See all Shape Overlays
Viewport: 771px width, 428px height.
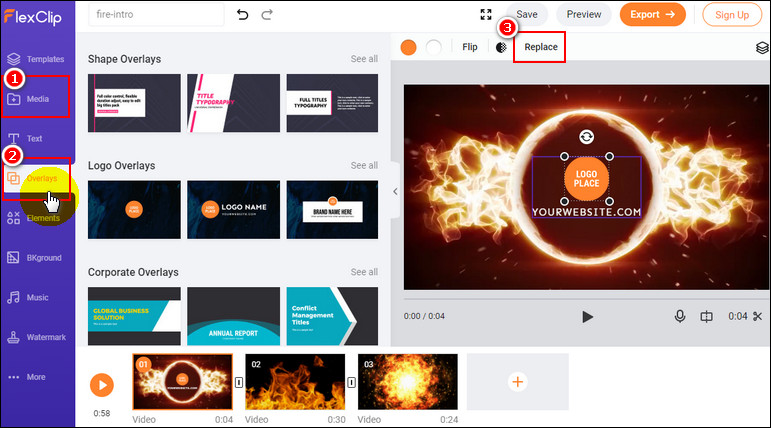click(x=364, y=59)
